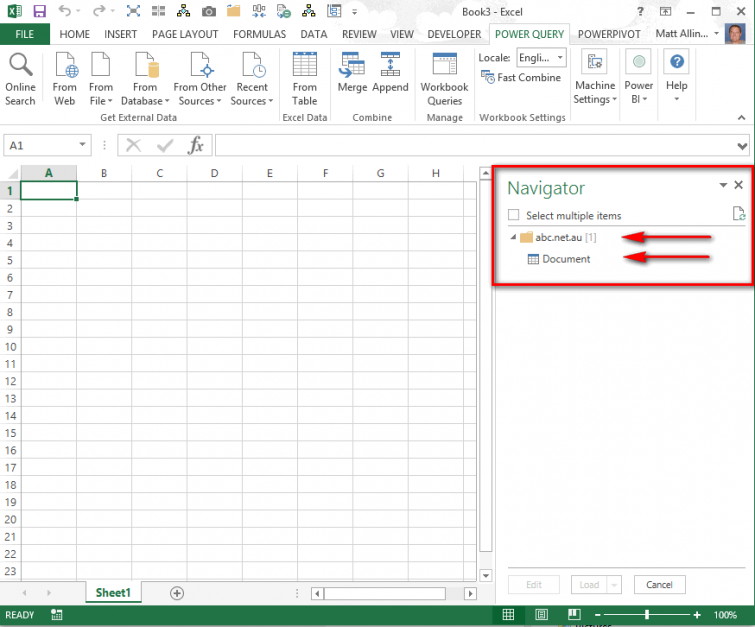Click the Merge queries icon
The width and height of the screenshot is (755, 627).
coord(352,72)
